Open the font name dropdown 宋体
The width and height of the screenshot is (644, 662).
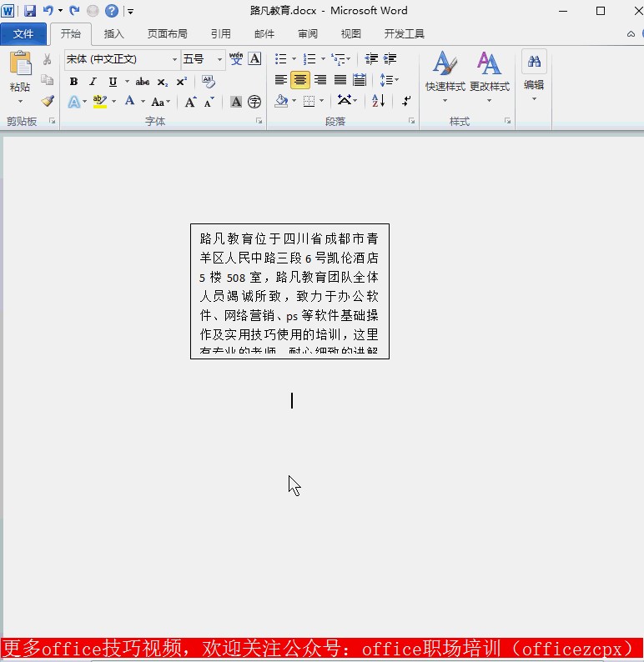pos(175,59)
